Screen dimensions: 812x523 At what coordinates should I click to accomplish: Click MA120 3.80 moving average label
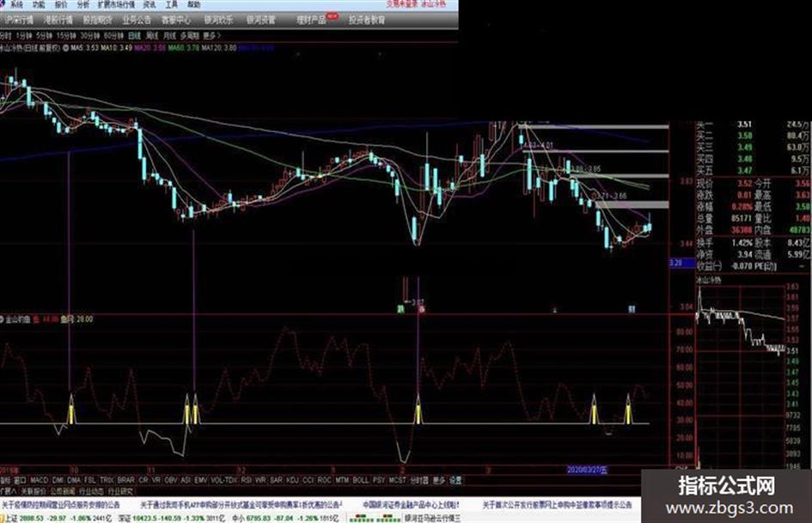pyautogui.click(x=219, y=47)
